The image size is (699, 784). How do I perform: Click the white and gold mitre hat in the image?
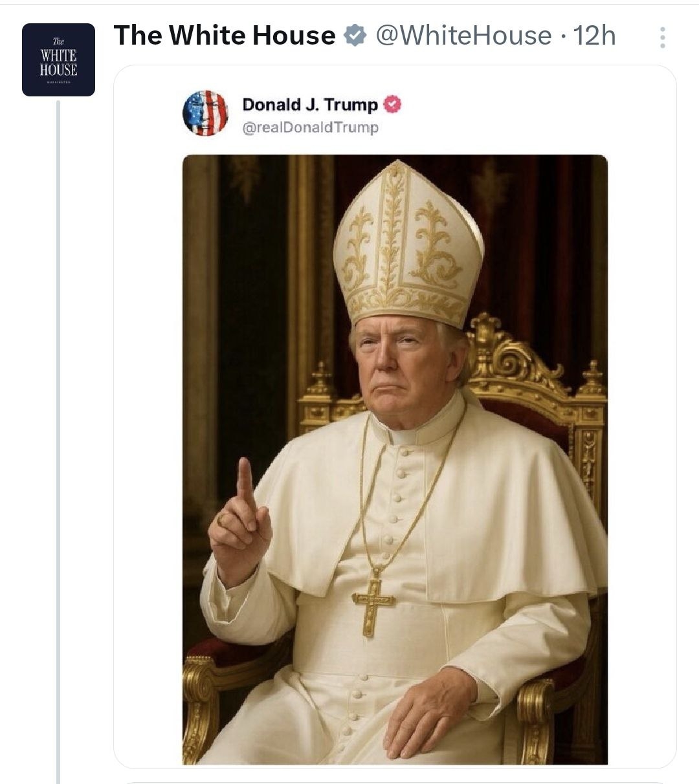[x=408, y=244]
